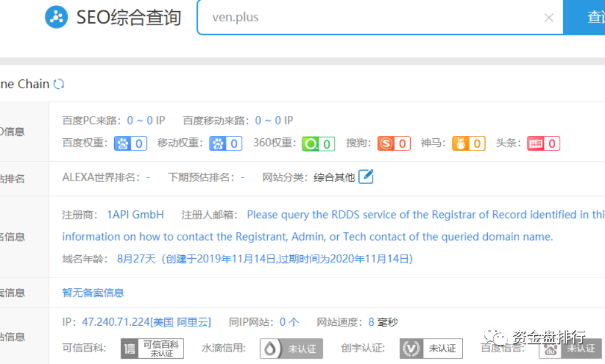Edit website category with pencil icon
The image size is (605, 364).
point(366,176)
